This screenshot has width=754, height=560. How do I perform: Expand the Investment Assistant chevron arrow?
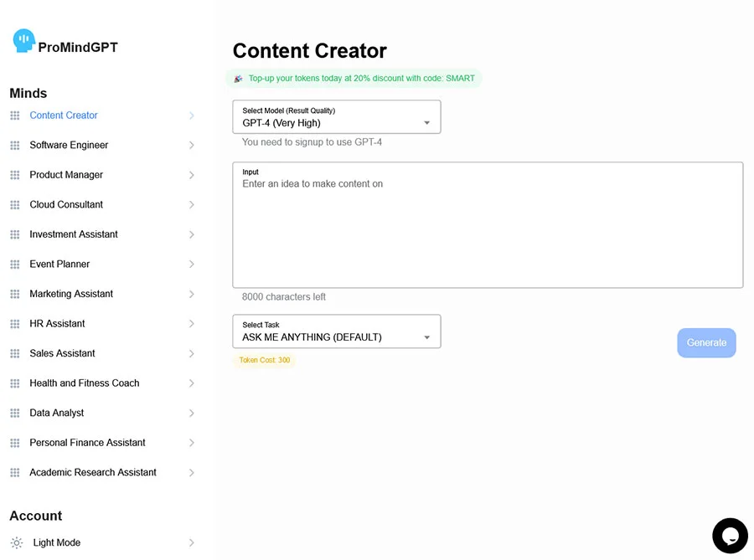point(191,234)
